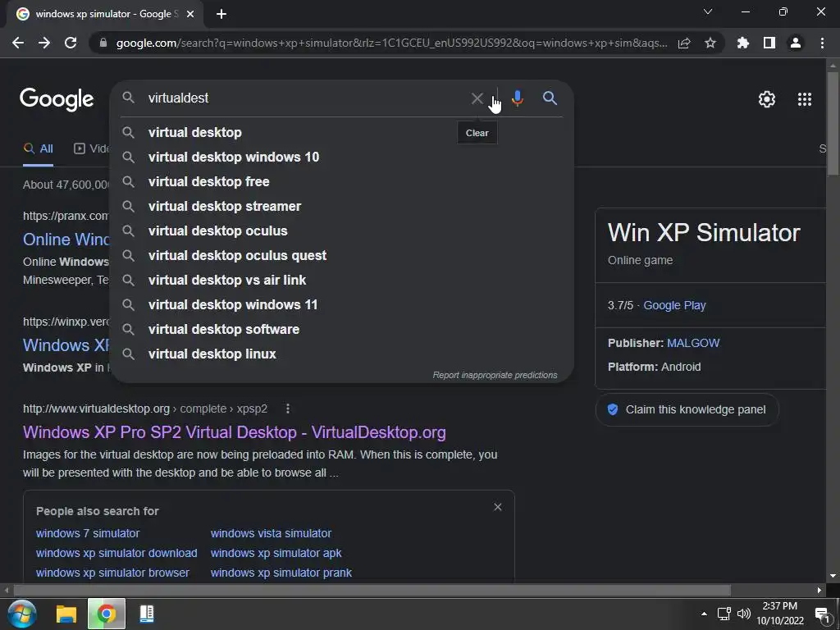Open the Google Play link

(674, 305)
